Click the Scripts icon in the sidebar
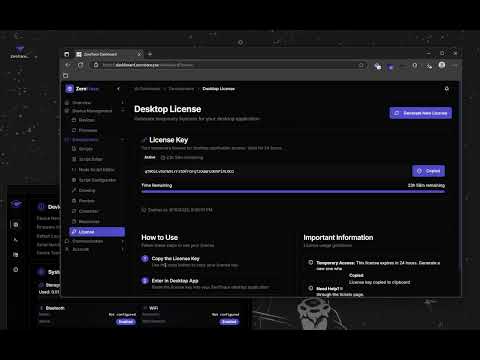The height and width of the screenshot is (360, 480). [x=74, y=149]
